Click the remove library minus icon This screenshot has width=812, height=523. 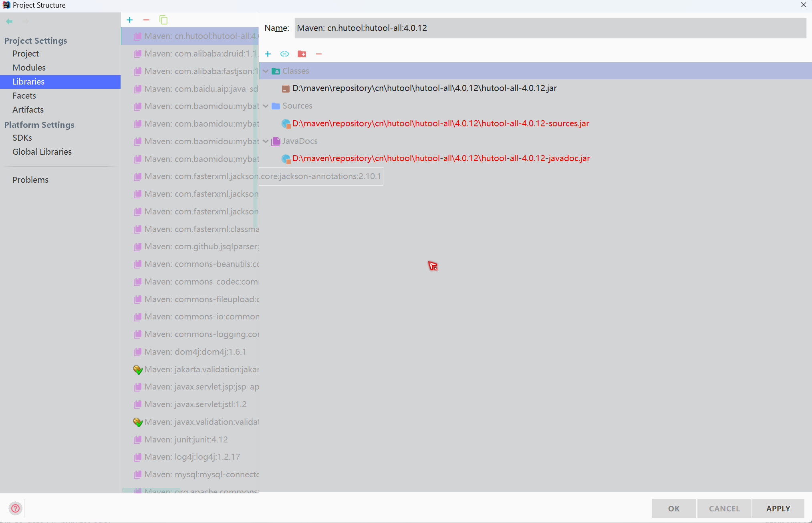point(146,20)
